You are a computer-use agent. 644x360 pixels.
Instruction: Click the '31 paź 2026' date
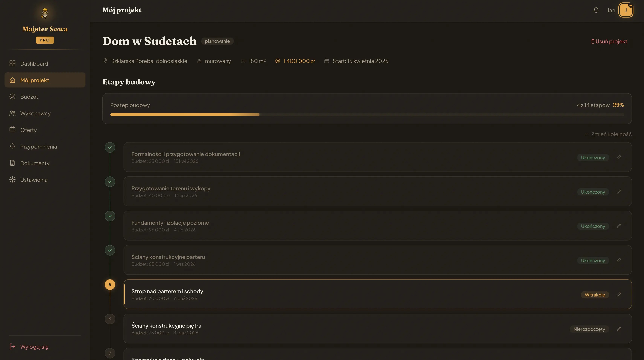[x=186, y=332]
